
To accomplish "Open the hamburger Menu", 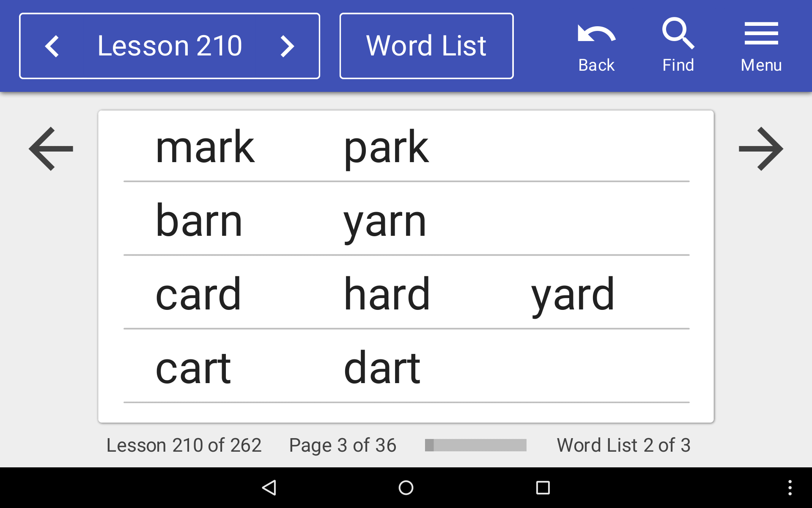I will point(761,33).
